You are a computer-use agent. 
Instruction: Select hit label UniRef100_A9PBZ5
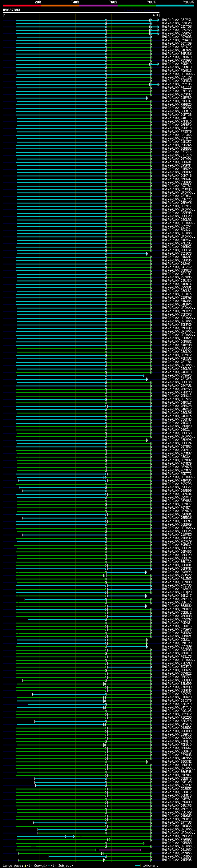click(176, 104)
